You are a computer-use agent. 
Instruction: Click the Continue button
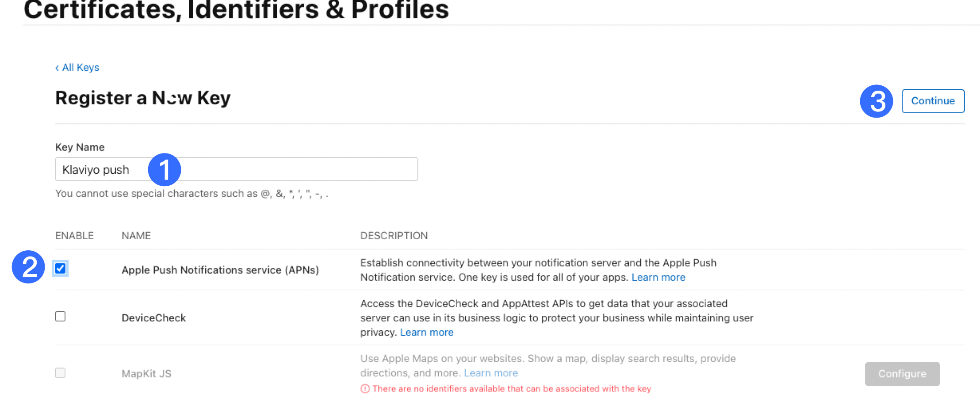point(933,101)
